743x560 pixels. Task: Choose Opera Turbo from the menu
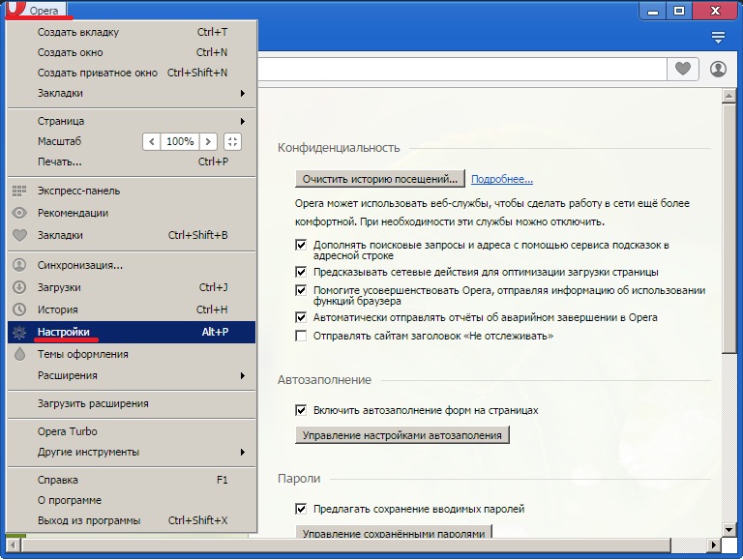pos(68,431)
